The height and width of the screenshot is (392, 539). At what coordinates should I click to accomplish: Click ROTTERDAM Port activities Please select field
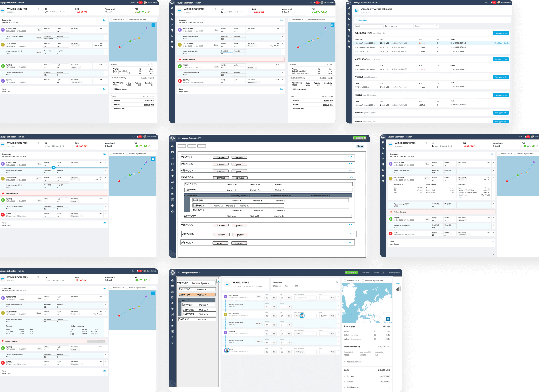pos(305,298)
